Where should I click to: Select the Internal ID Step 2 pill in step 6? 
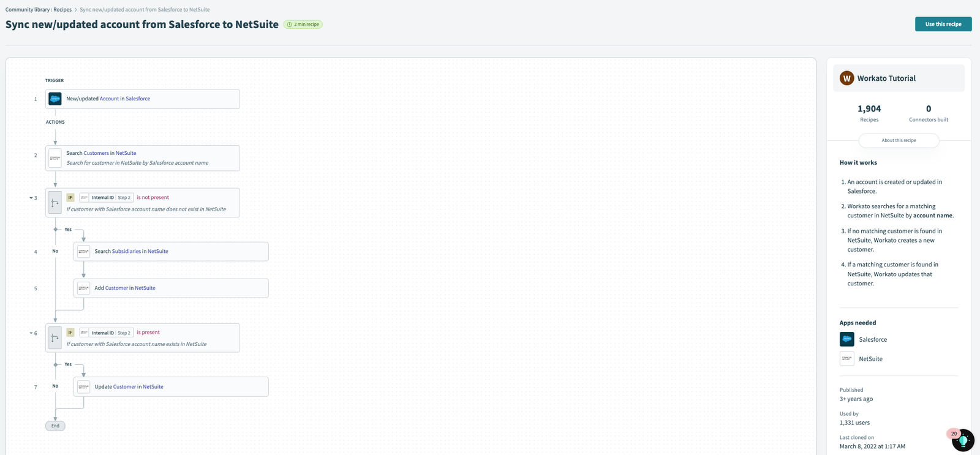pos(106,333)
